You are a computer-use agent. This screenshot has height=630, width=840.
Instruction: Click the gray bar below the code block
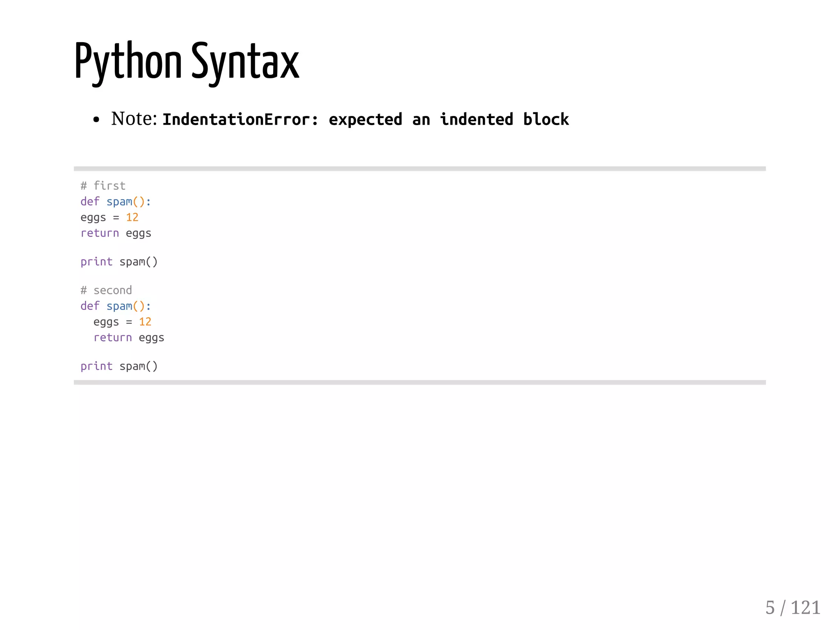click(x=420, y=382)
